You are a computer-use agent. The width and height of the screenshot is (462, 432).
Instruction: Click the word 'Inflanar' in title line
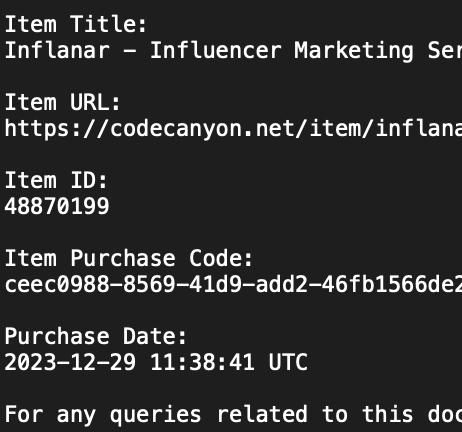pos(57,51)
